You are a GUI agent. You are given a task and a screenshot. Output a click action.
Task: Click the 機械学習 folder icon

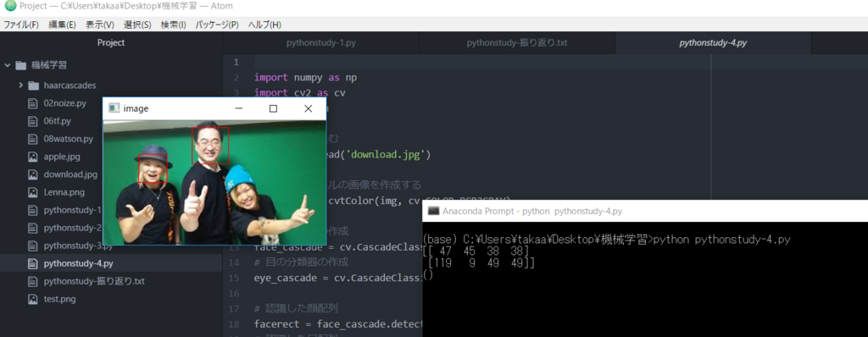(x=21, y=65)
